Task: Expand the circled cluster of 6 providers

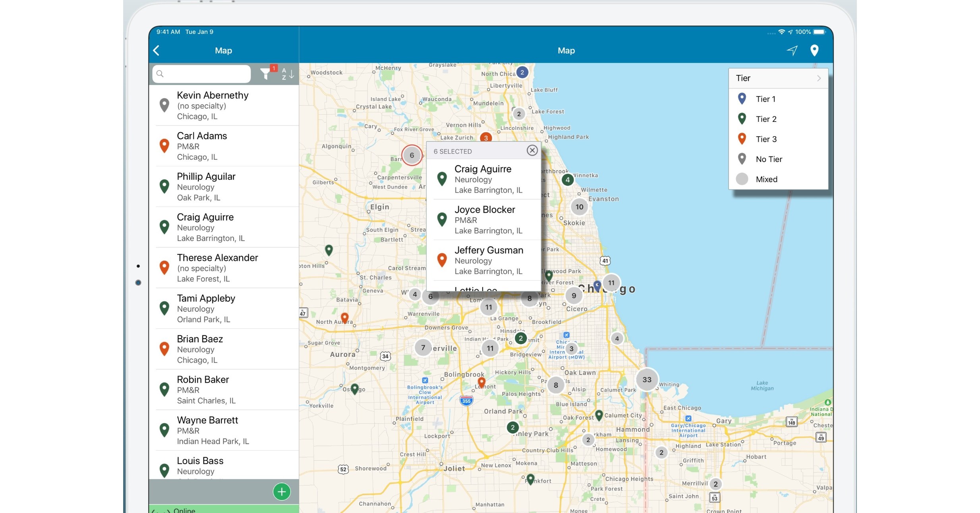Action: point(412,155)
